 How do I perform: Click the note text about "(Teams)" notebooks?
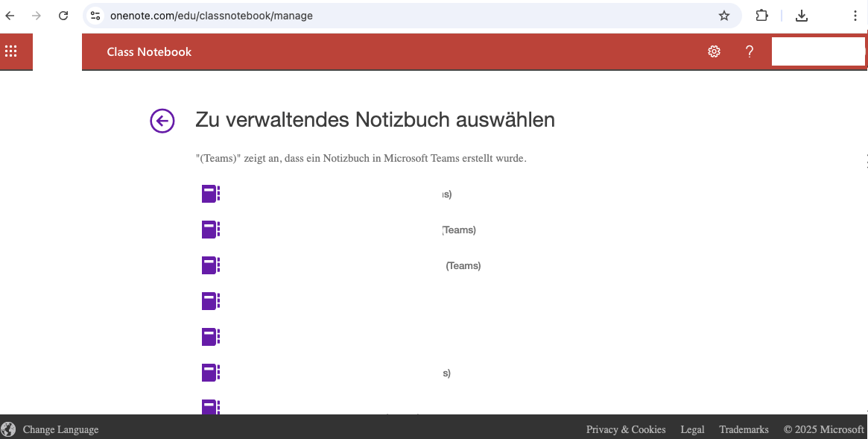361,158
